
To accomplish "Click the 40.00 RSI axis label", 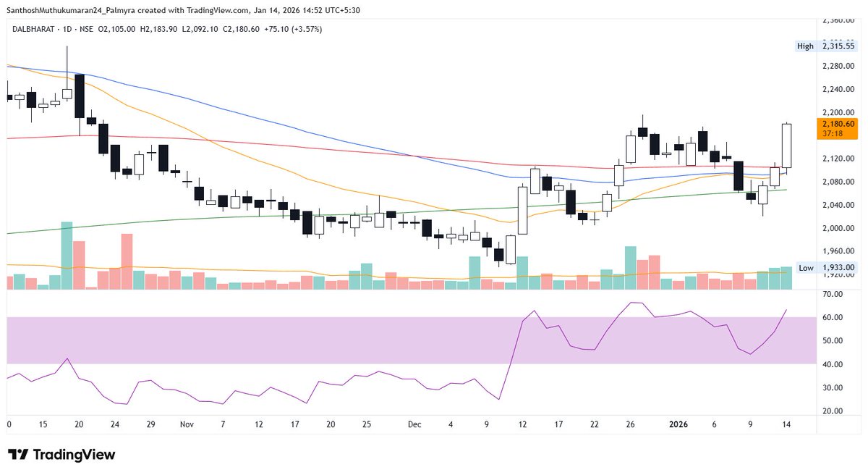I will pyautogui.click(x=833, y=364).
